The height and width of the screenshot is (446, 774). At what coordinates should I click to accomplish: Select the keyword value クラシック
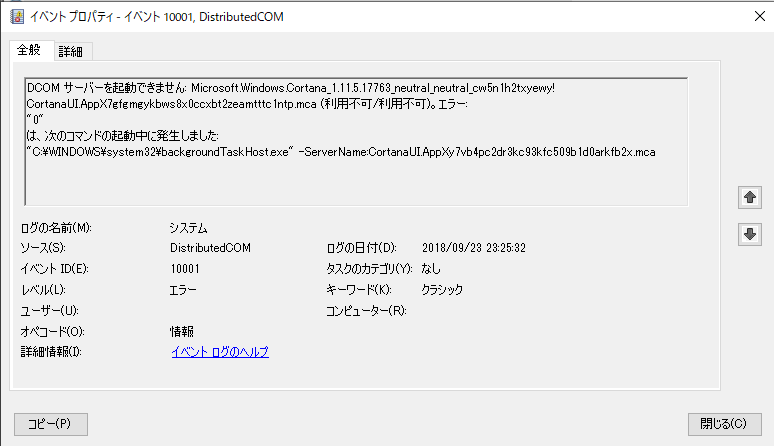pyautogui.click(x=442, y=290)
